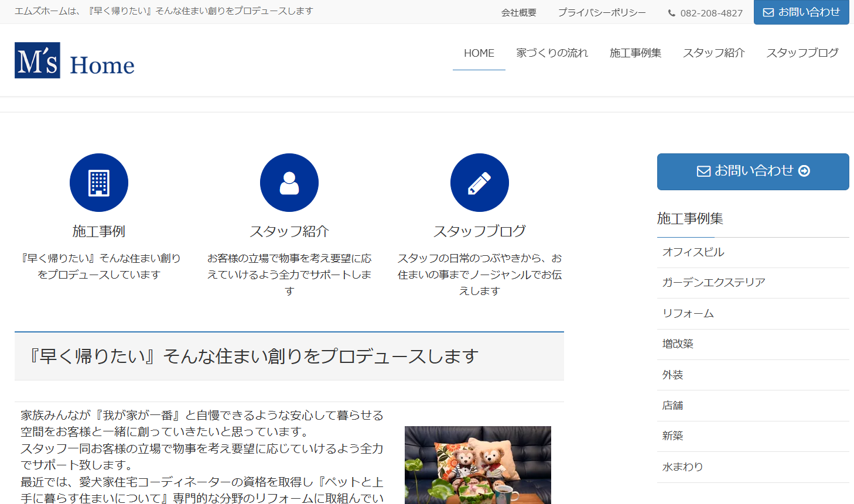Select the building icon above 施工事例
854x504 pixels.
(x=98, y=182)
